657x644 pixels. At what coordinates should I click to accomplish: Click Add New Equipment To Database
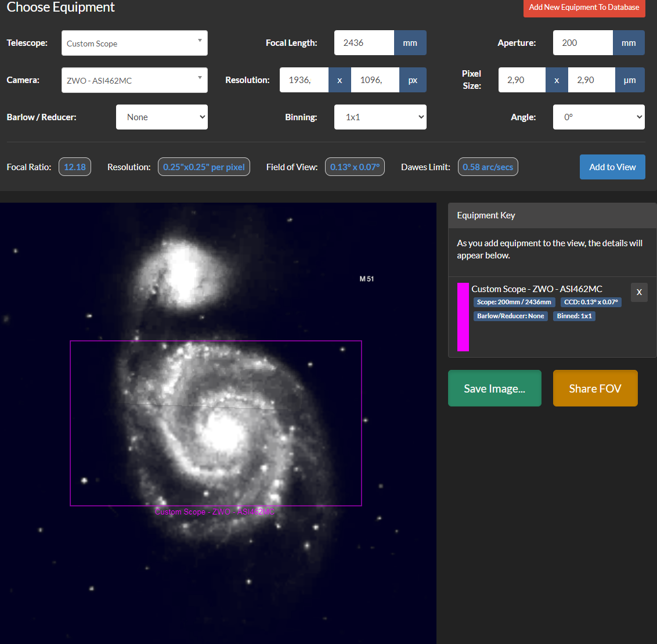click(x=584, y=8)
